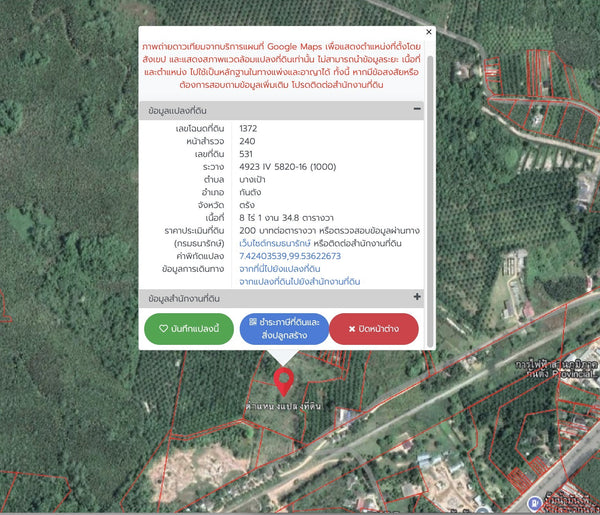Click the blue transit marker on map

pos(534,502)
